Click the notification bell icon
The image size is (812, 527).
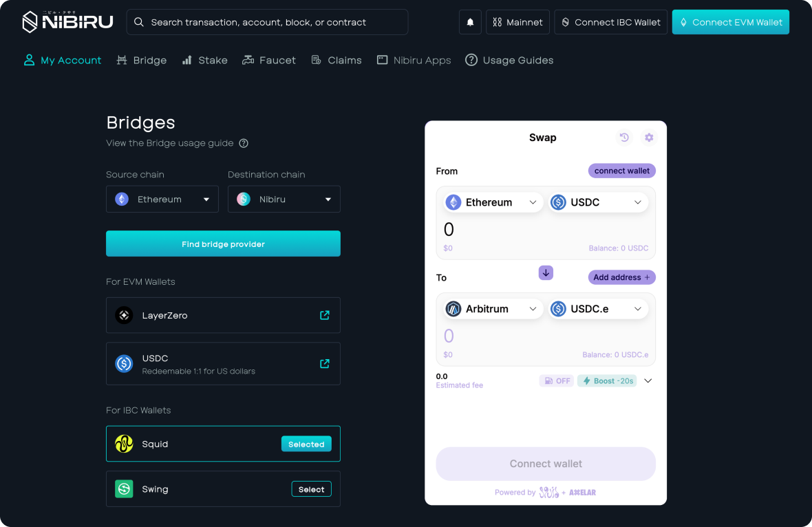[x=470, y=22]
